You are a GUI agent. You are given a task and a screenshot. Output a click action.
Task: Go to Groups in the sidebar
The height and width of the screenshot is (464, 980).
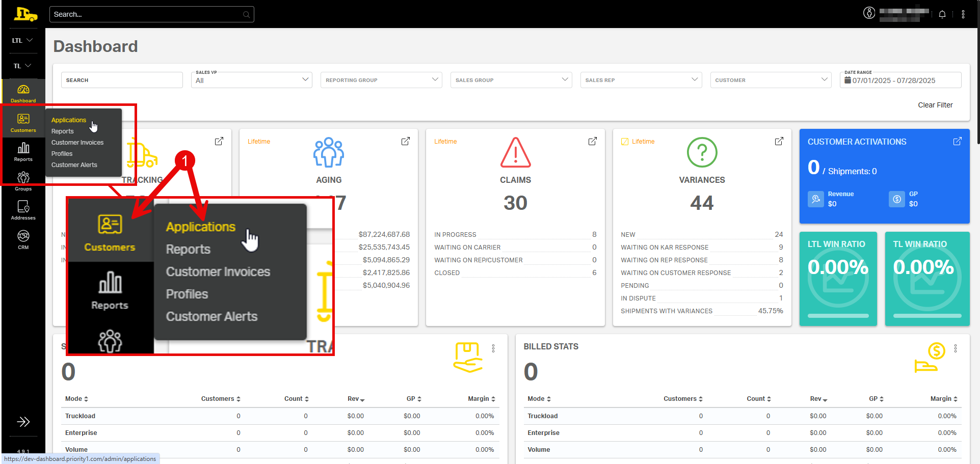[23, 182]
